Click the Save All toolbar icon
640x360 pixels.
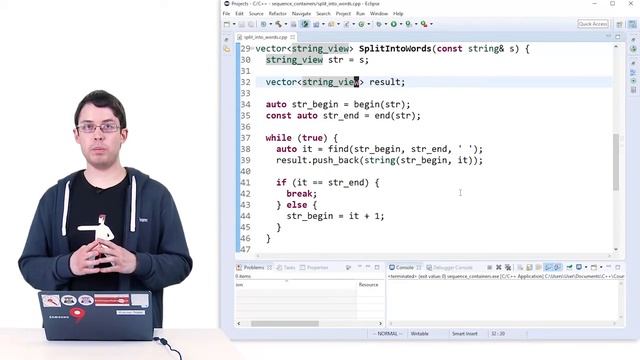pos(251,24)
